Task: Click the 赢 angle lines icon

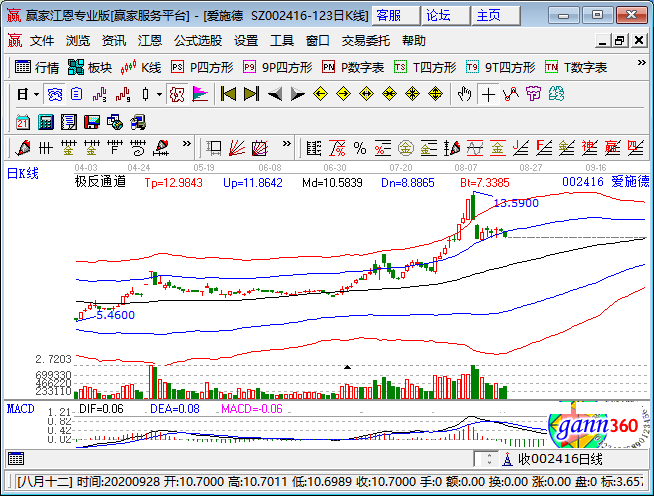Action: (612, 148)
